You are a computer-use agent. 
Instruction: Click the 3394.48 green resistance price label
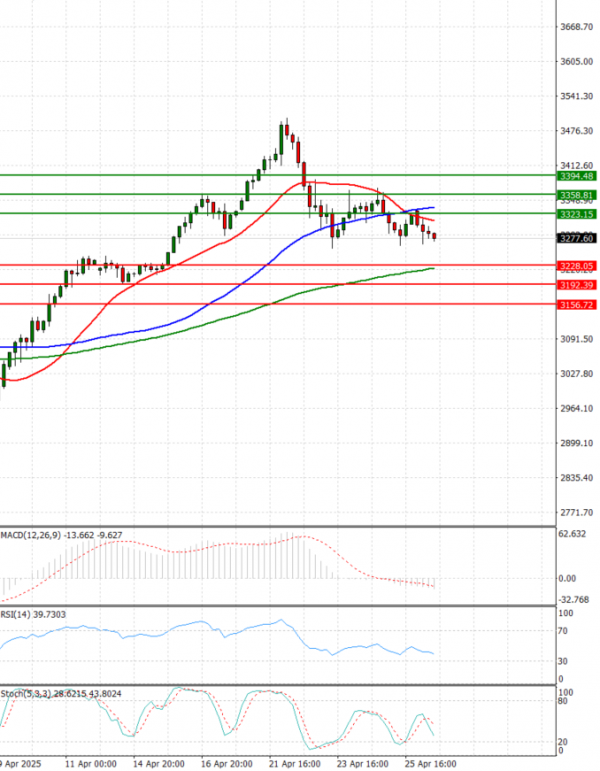[574, 175]
